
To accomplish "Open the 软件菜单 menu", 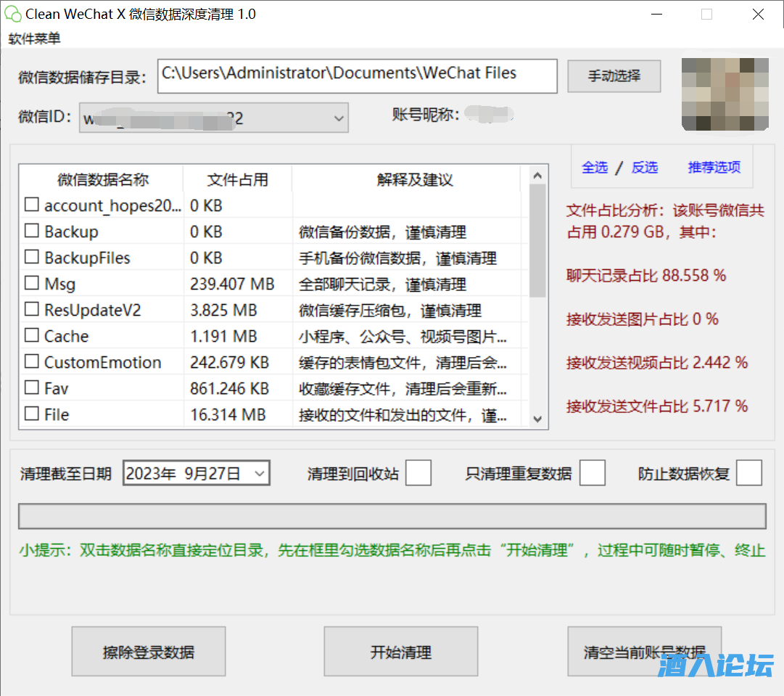I will 35,38.
